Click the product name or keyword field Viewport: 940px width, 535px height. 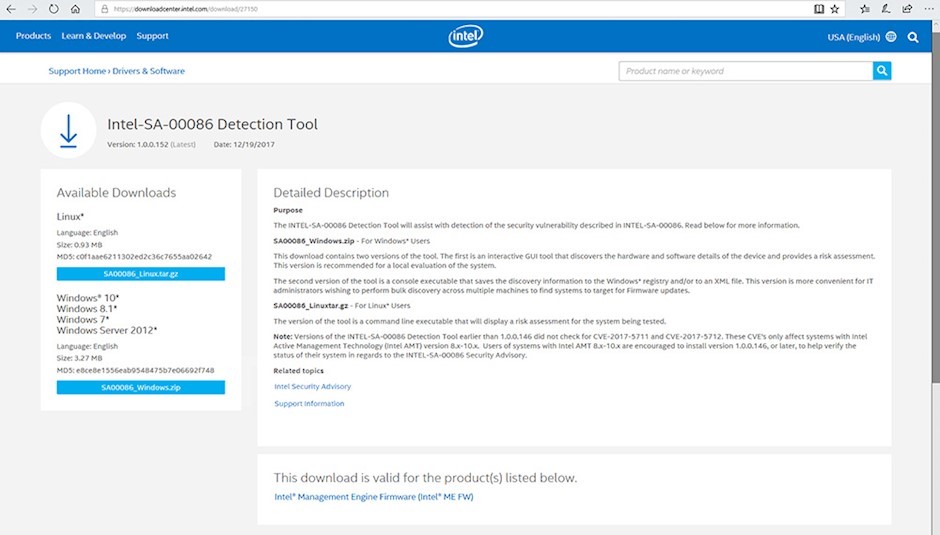[746, 71]
